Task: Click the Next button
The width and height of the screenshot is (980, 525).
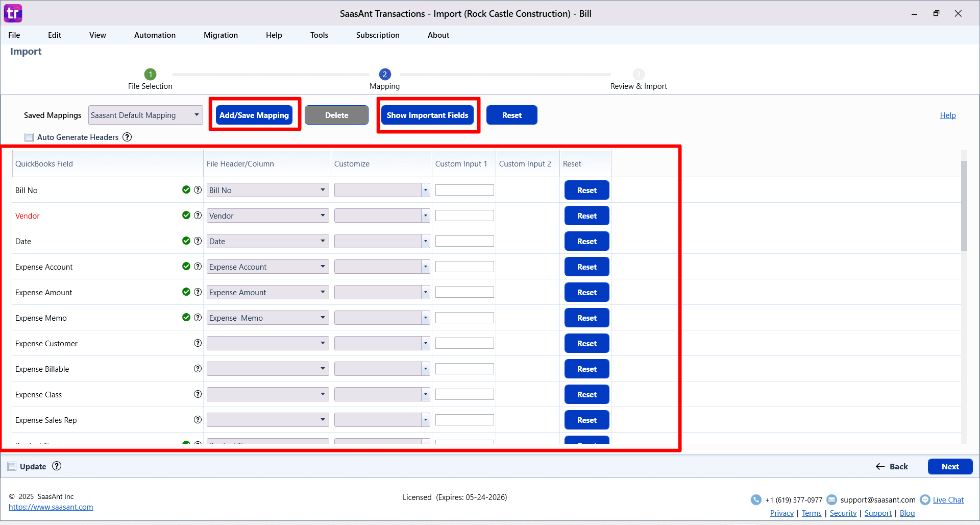Action: (950, 466)
